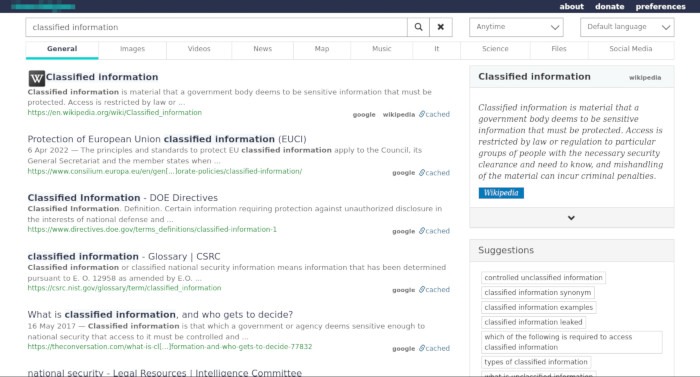
Task: Open the preferences link
Action: pos(660,7)
